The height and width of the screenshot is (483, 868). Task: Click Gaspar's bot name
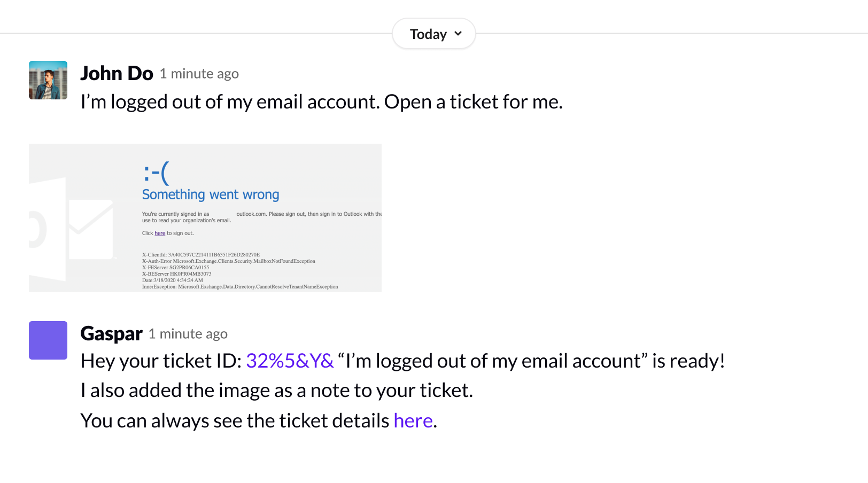coord(111,333)
